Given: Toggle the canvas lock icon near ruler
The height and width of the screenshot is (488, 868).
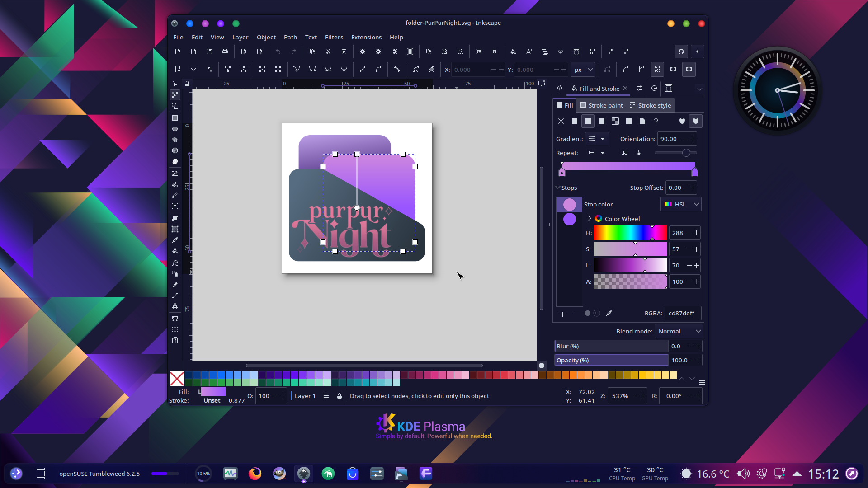Looking at the screenshot, I should [x=187, y=84].
